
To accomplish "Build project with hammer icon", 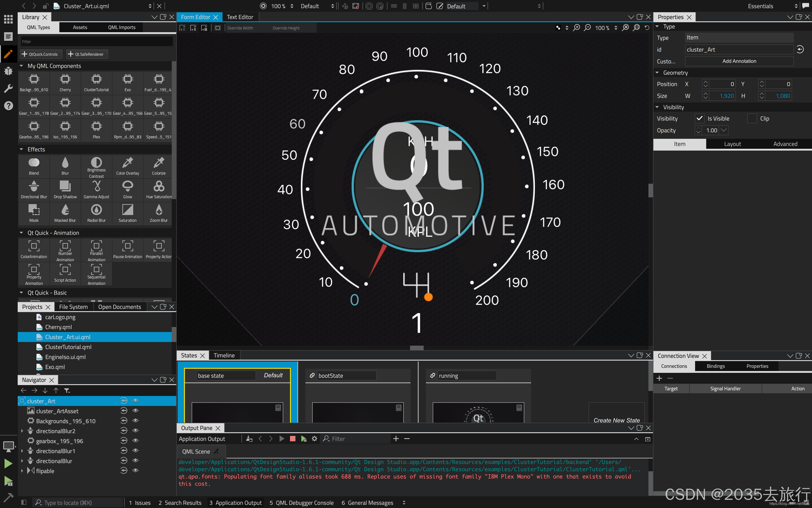I will (8, 497).
